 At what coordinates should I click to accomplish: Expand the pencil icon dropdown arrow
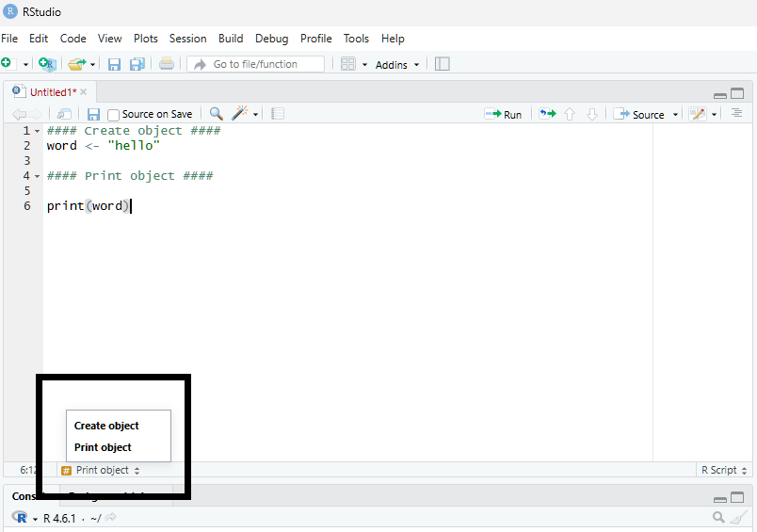714,115
